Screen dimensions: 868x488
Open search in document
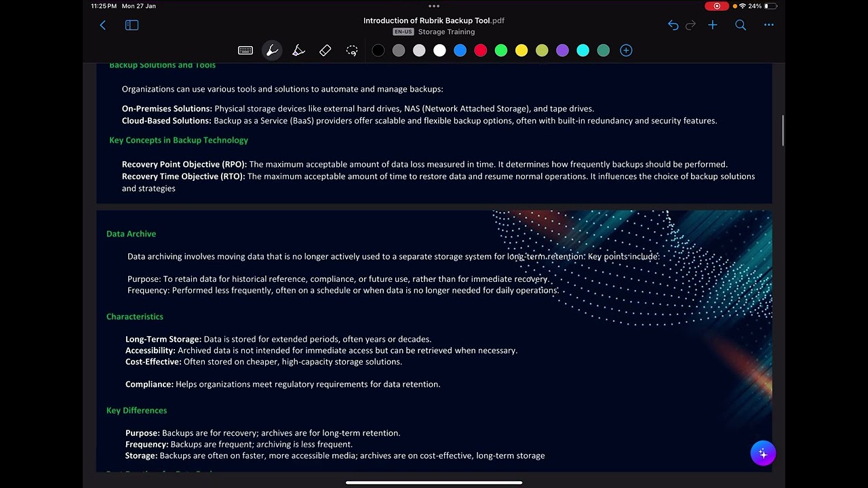pos(741,25)
